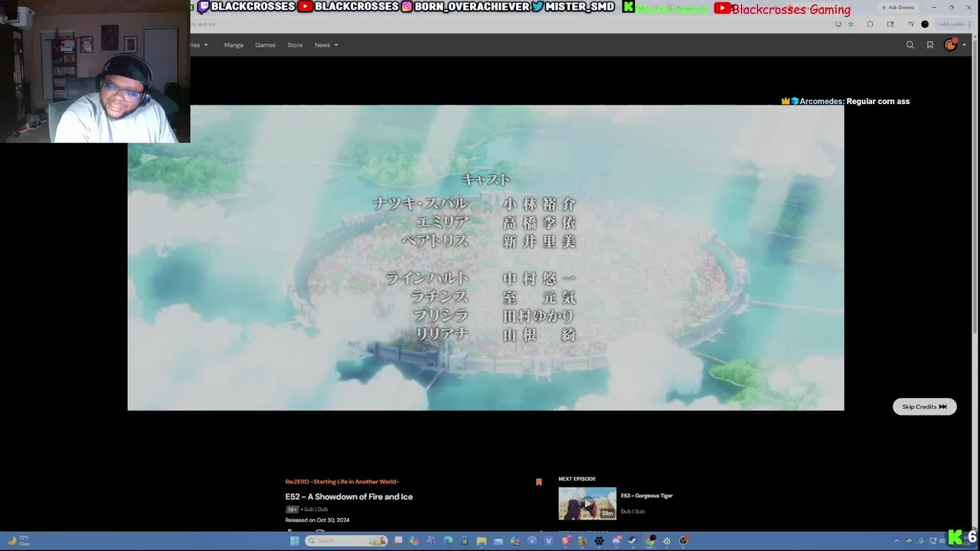Open the microphone icon in system tray
This screenshot has height=551, width=980.
coord(921,541)
